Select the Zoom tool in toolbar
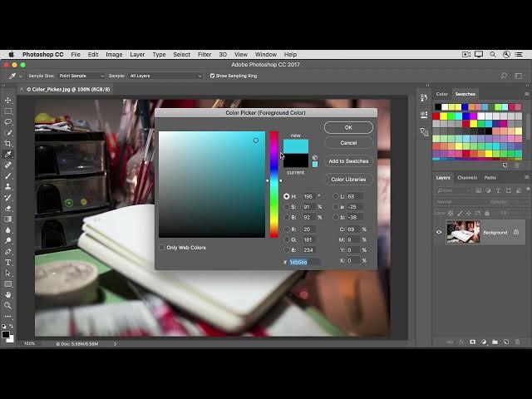Screen dimensions: 532x399 [8, 305]
